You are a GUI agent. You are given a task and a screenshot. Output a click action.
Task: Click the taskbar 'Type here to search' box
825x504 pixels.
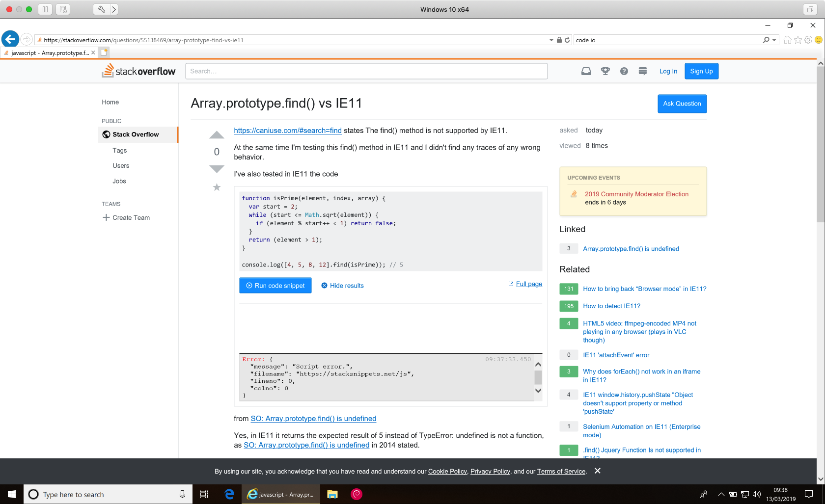coord(108,494)
